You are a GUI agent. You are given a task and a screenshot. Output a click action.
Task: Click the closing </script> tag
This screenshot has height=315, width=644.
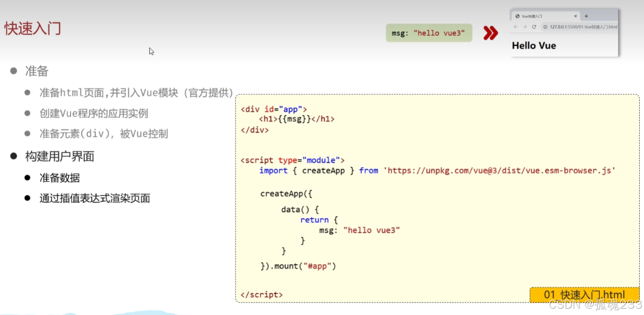[261, 295]
